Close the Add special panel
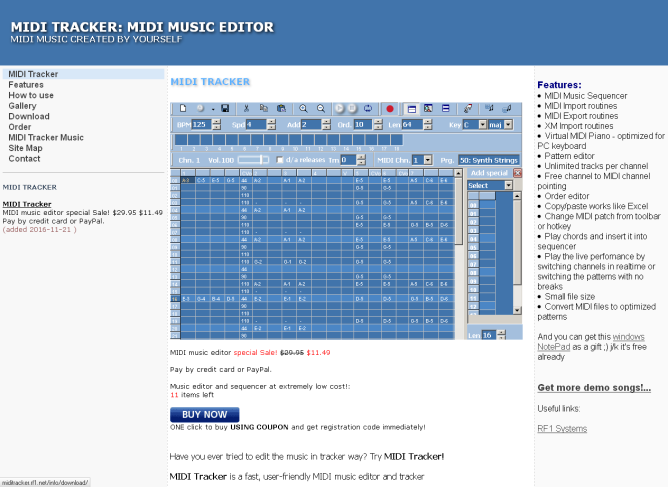 pos(517,173)
